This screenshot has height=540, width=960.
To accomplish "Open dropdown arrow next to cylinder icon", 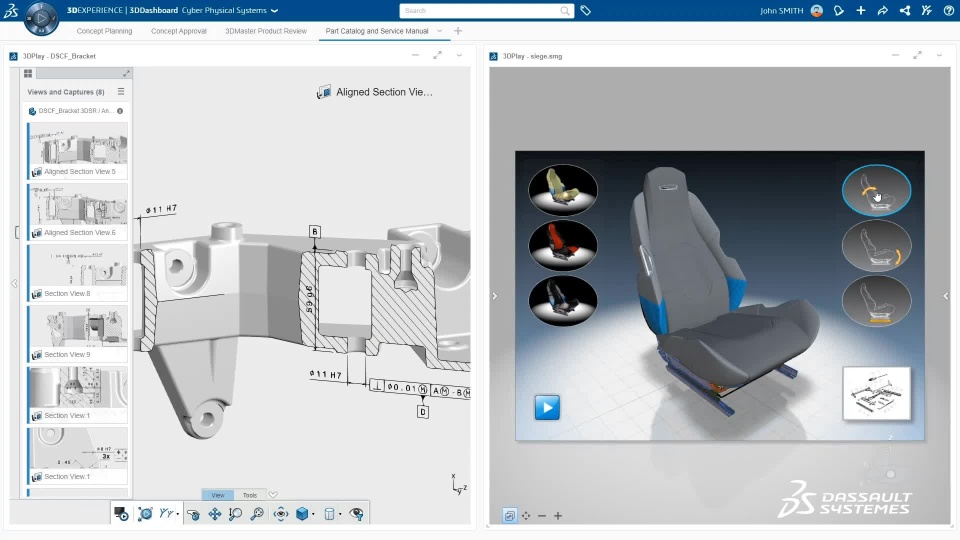I will pos(340,514).
